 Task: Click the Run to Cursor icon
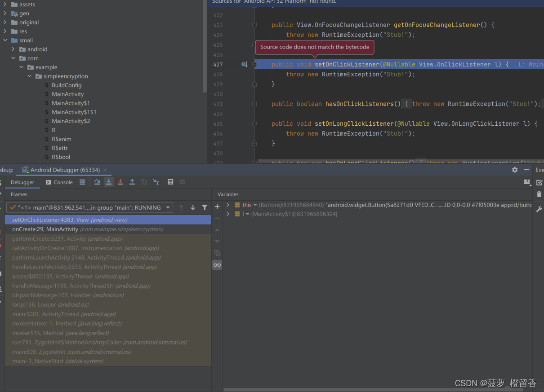click(156, 182)
